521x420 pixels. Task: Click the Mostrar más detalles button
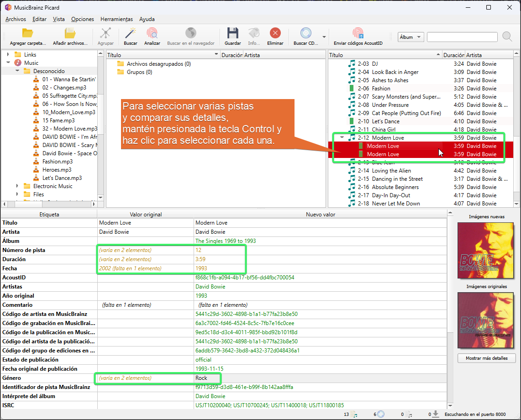point(486,358)
